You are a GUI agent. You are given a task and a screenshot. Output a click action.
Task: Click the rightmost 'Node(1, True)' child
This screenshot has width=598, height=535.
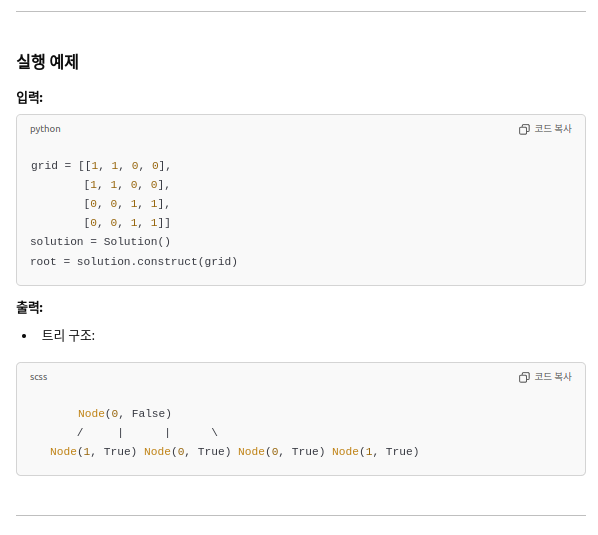pyautogui.click(x=375, y=452)
